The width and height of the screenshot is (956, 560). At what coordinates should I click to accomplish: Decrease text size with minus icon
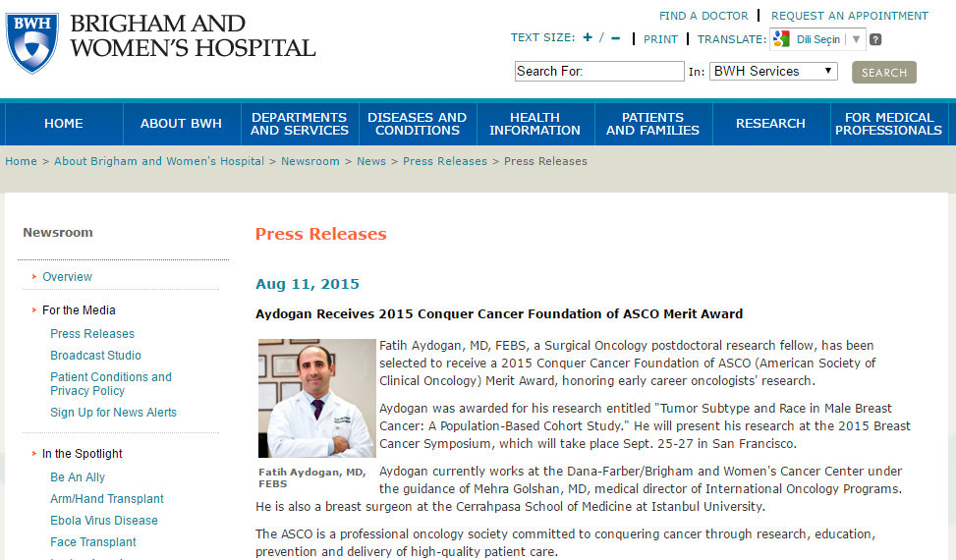click(x=616, y=38)
